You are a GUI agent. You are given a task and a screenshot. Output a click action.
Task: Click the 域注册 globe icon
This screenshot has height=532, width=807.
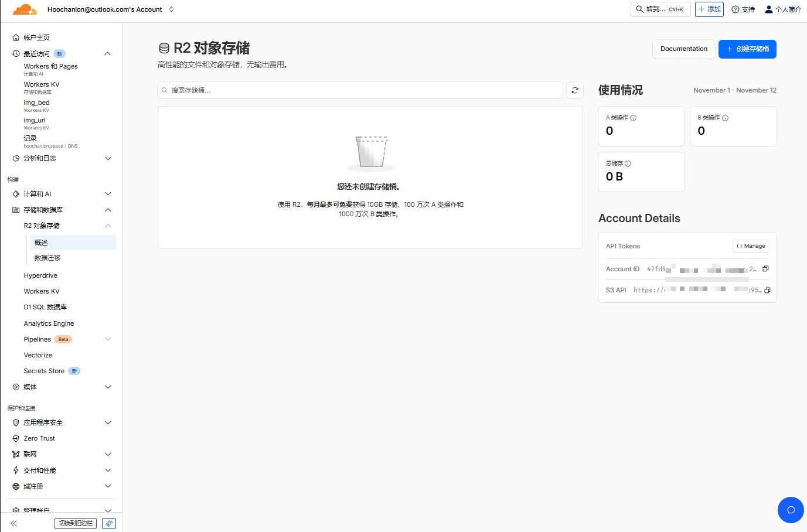tap(16, 486)
